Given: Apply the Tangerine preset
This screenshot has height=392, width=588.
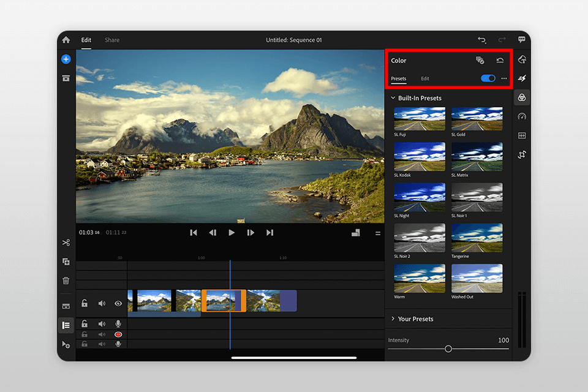Looking at the screenshot, I should click(477, 238).
